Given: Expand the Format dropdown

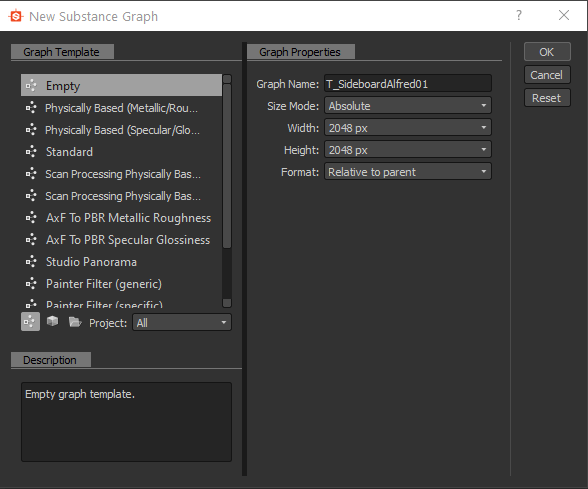Looking at the screenshot, I should [408, 172].
